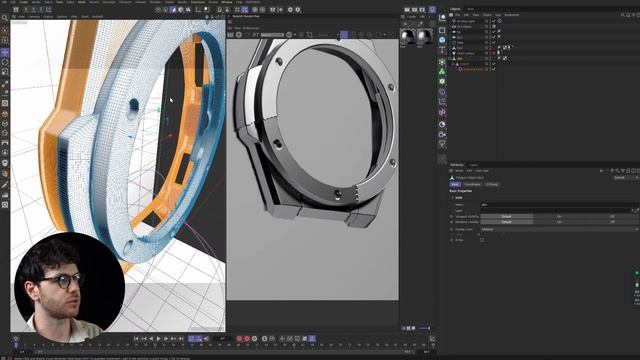Screen dimensions: 640x360
Task: Click the Polygon Object icon in Attributes panel
Action: (x=452, y=178)
